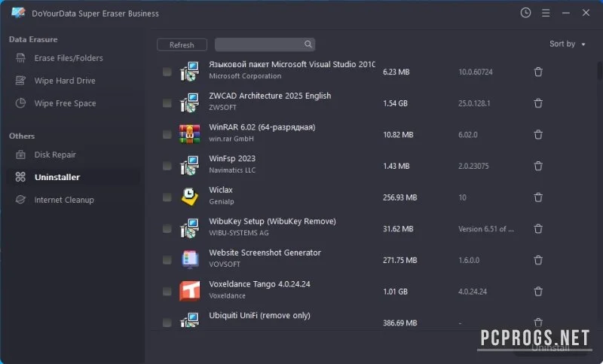Click the Navimatics LLC publisher text
This screenshot has width=603, height=364.
pos(232,170)
